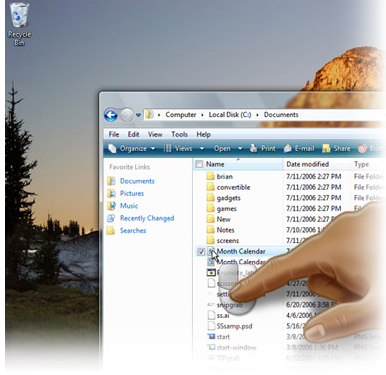Click the gadgets folder icon
386x375 pixels.
pyautogui.click(x=210, y=197)
